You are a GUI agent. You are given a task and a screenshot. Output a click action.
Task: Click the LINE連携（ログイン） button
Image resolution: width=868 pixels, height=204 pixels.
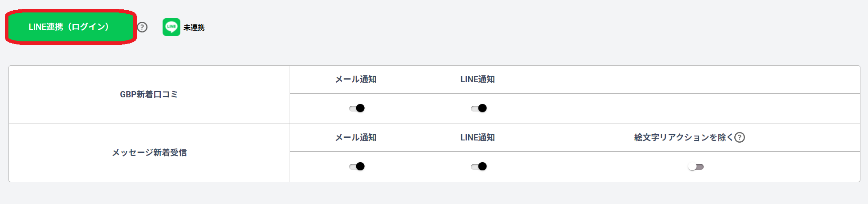pos(69,27)
